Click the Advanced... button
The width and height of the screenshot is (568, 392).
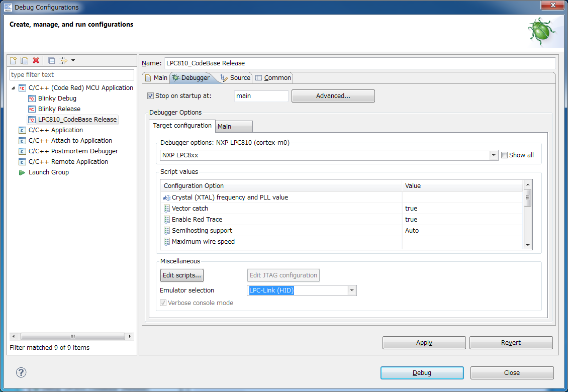click(333, 96)
